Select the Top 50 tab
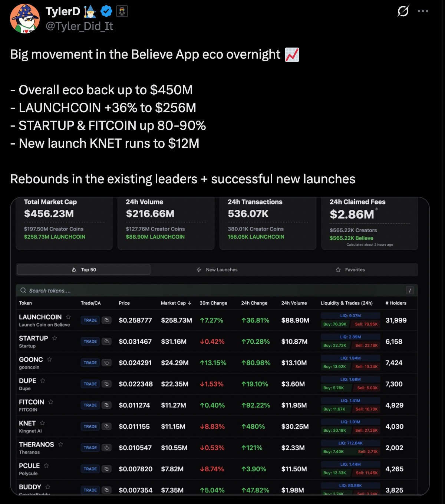 pos(84,270)
